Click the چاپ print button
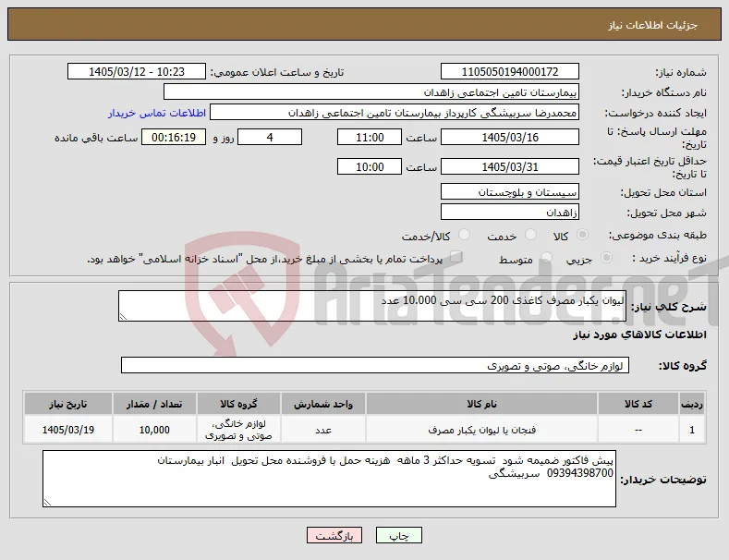 click(x=399, y=535)
